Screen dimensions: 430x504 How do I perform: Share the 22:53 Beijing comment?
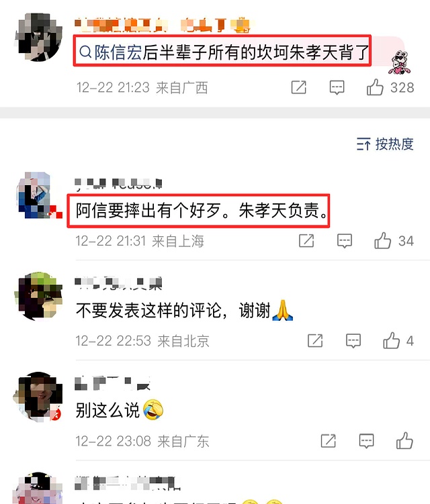coord(315,340)
